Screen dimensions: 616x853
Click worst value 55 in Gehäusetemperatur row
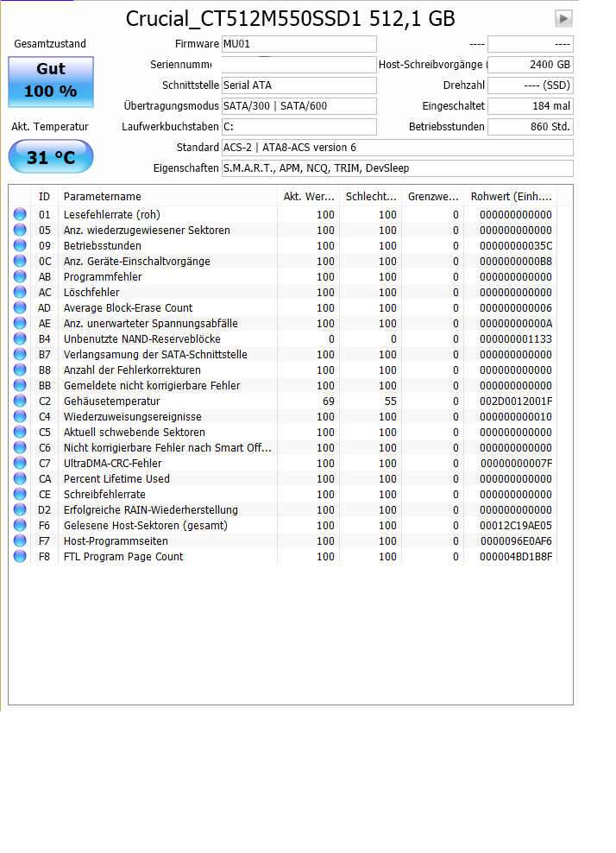point(390,401)
